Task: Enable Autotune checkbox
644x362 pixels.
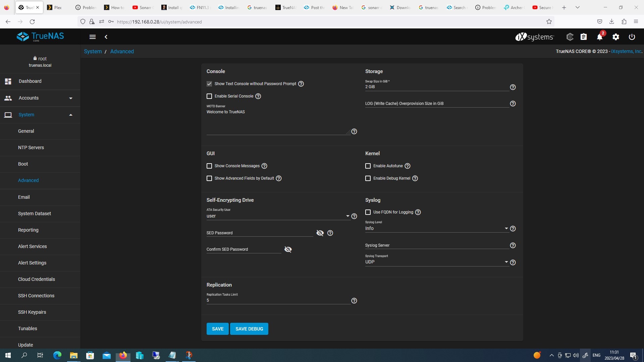Action: click(x=368, y=166)
